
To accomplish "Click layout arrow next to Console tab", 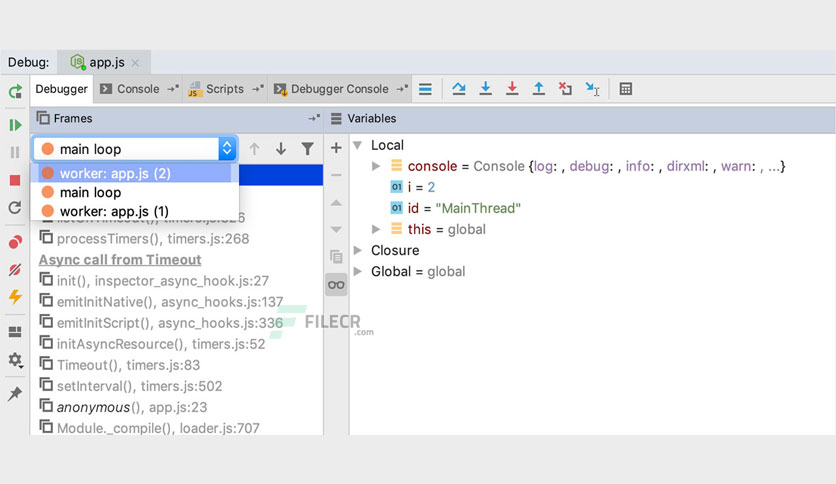I will tap(173, 88).
